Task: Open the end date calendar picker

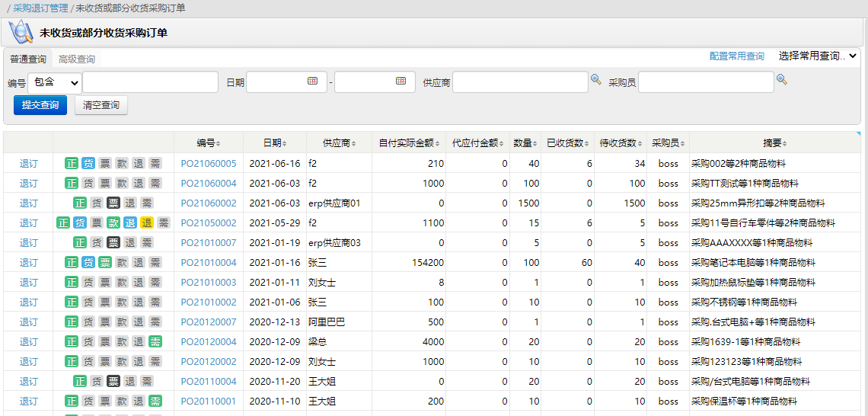Action: click(x=400, y=81)
